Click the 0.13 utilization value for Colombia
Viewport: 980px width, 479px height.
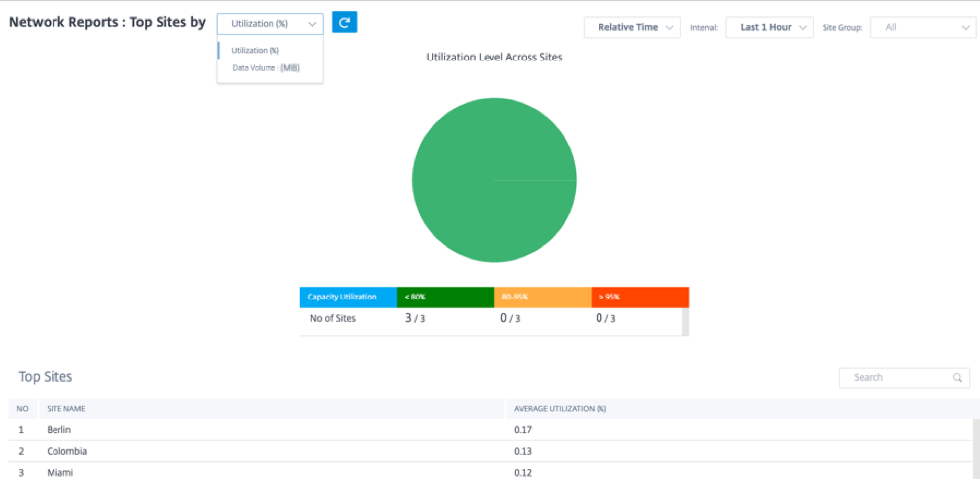(522, 451)
